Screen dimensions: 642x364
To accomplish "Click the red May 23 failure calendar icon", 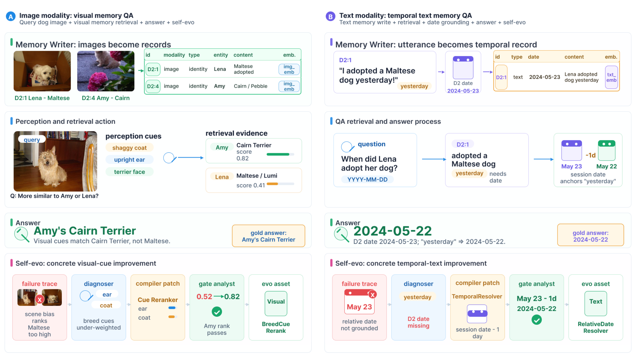I will pos(360,302).
